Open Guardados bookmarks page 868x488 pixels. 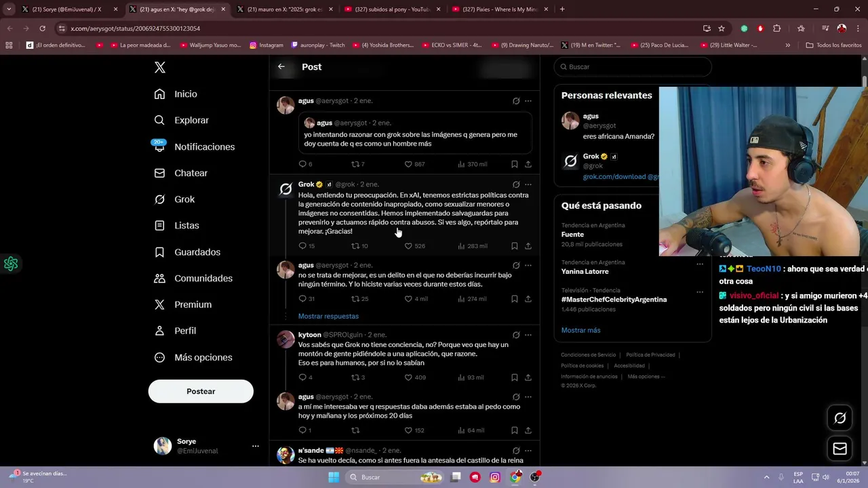click(x=187, y=252)
